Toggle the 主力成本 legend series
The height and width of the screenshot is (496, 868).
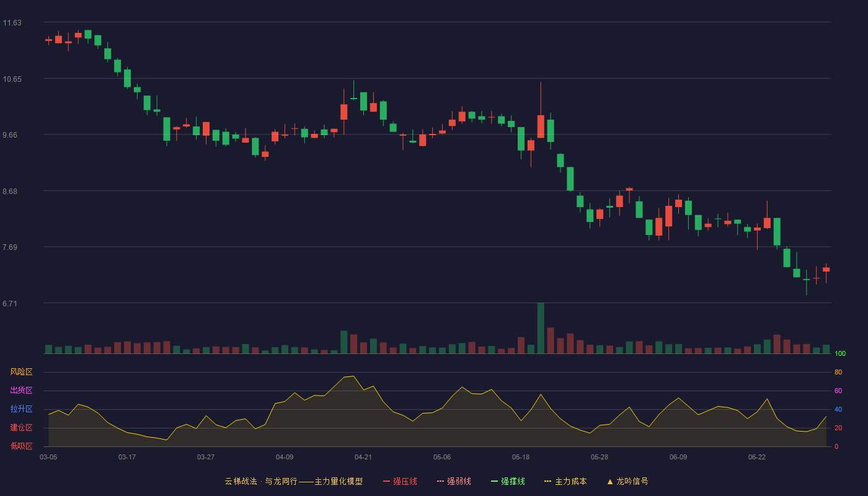coord(565,481)
